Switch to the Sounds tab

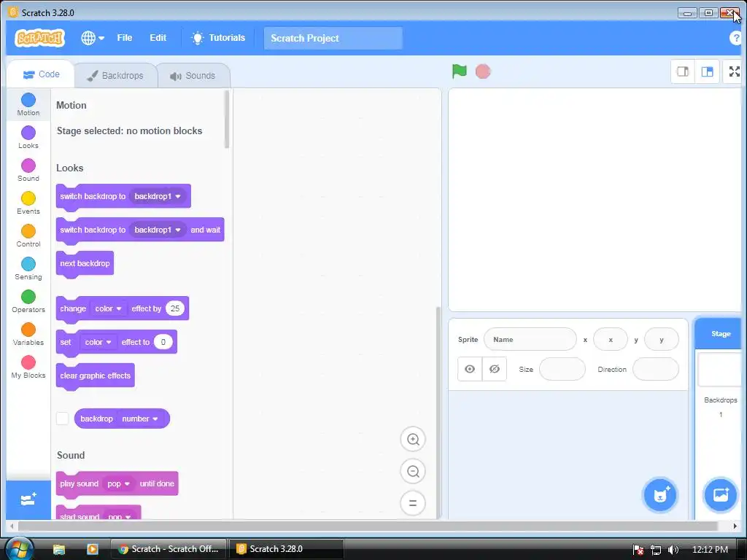(193, 76)
